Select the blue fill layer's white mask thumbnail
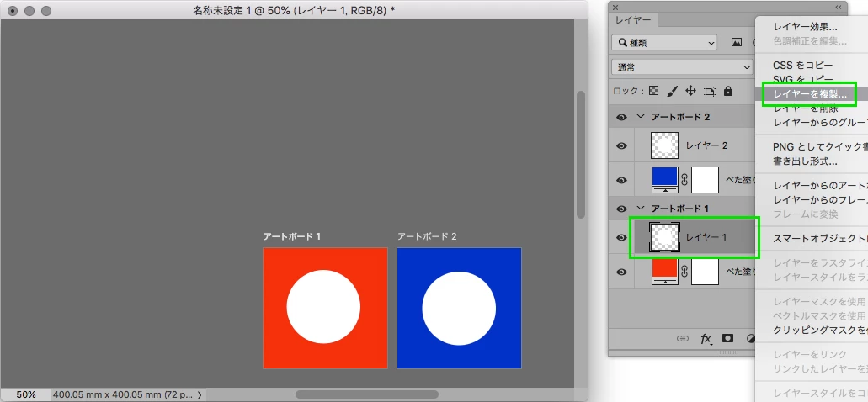The width and height of the screenshot is (868, 402). [x=706, y=180]
